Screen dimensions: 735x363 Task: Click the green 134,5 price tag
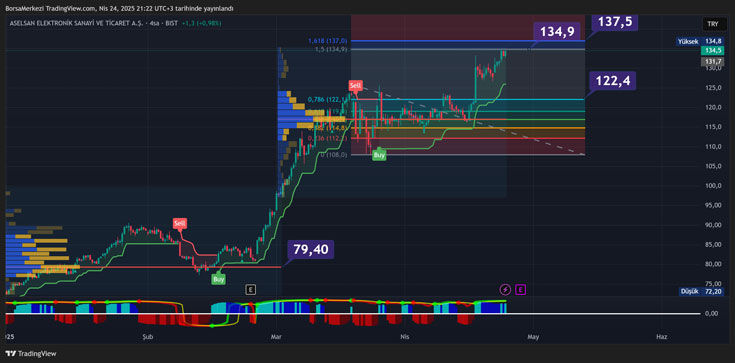point(712,50)
